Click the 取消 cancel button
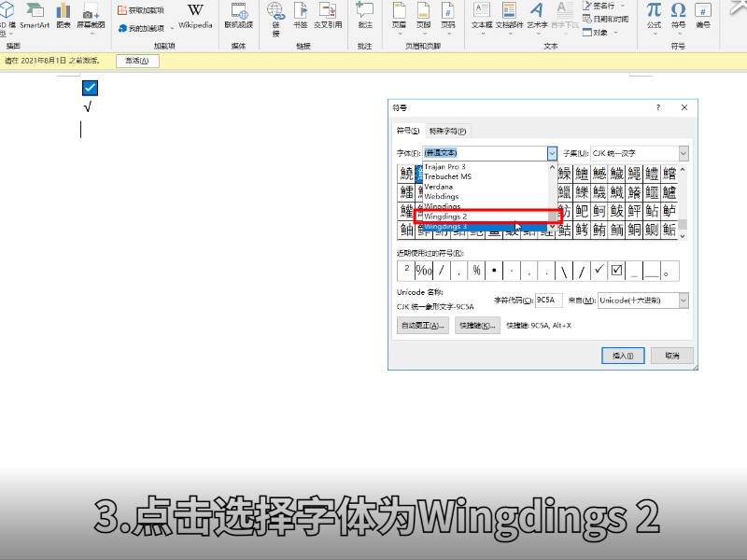 coord(671,356)
